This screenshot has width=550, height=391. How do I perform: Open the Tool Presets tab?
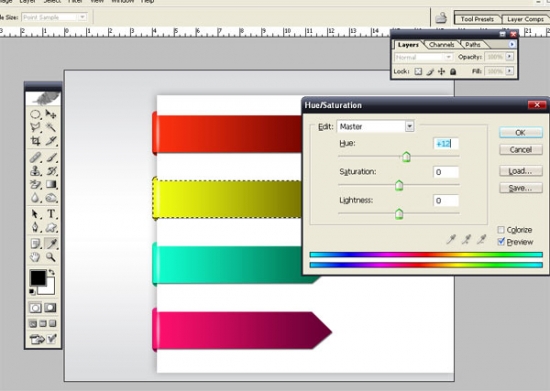tap(477, 19)
